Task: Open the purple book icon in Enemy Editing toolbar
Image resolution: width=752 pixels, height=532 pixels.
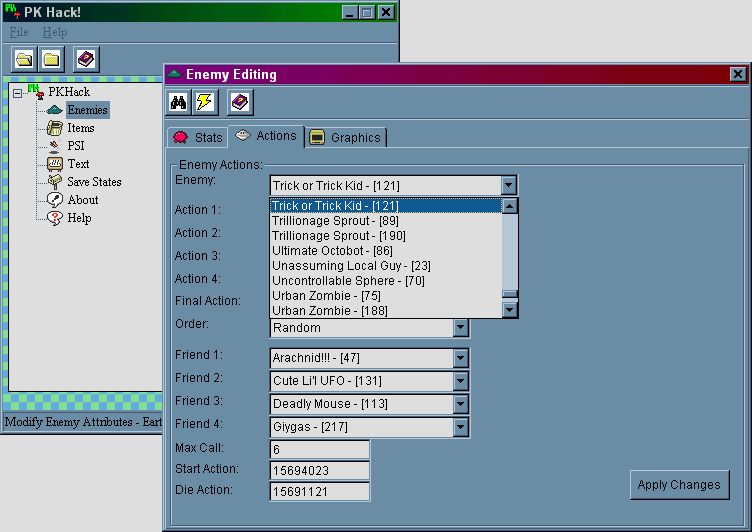Action: [240, 102]
